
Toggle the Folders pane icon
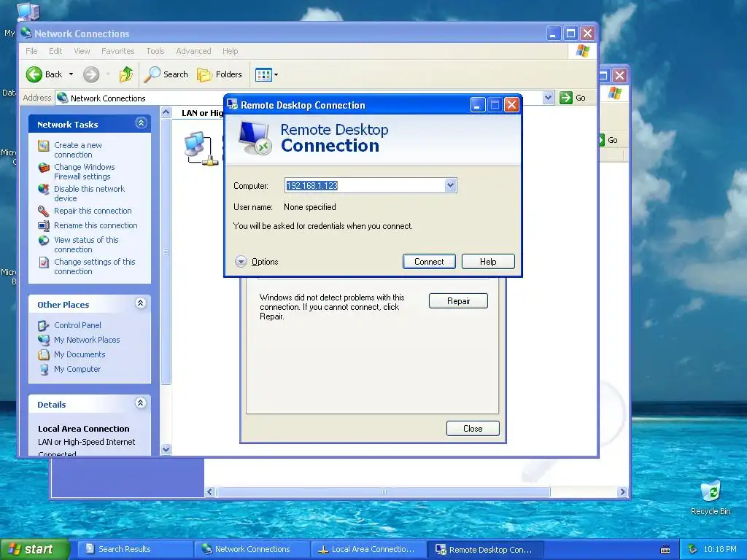tap(204, 74)
